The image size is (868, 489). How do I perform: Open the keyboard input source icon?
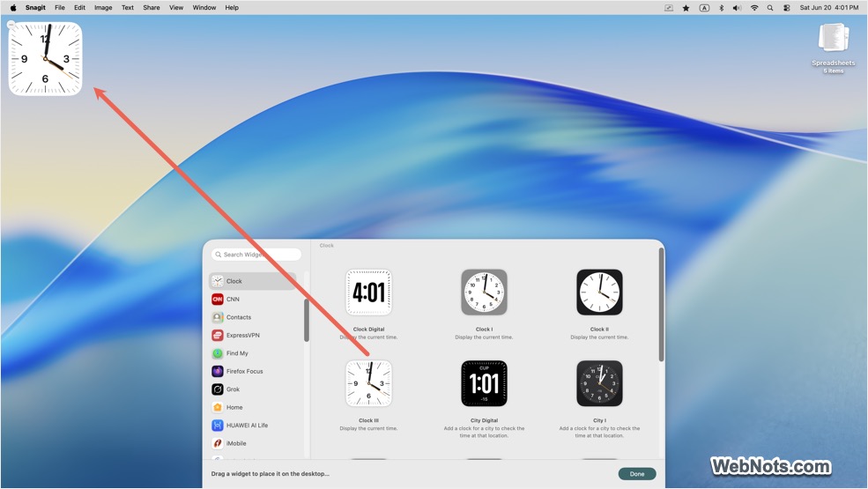[x=704, y=8]
